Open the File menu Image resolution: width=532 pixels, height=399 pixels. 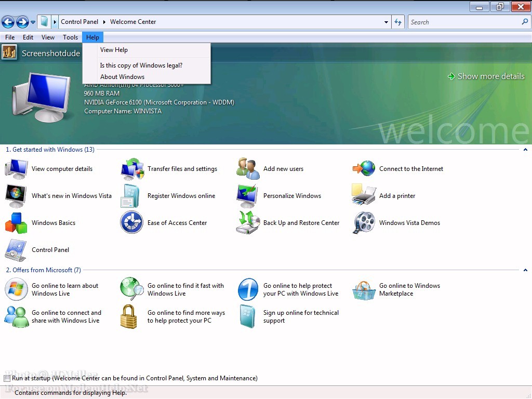(x=10, y=37)
